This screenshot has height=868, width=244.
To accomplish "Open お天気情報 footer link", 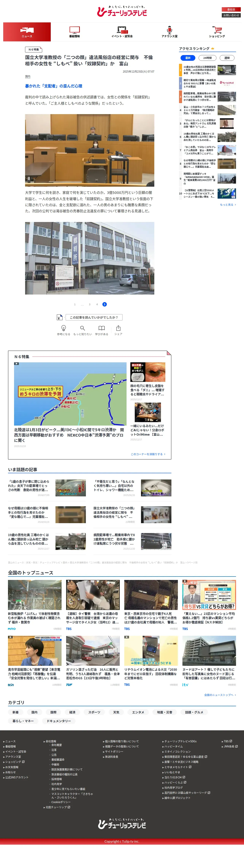I will (x=12, y=767).
